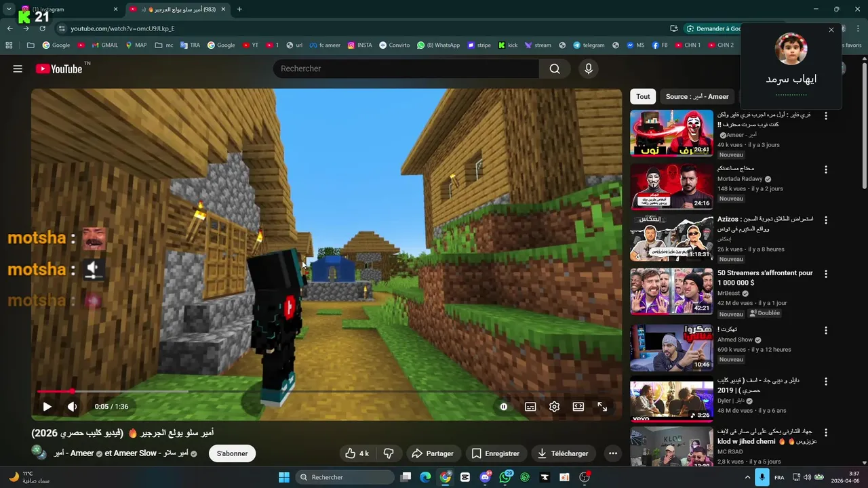This screenshot has height=488, width=868.
Task: Open the YouTube guide hamburger menu
Action: (18, 68)
